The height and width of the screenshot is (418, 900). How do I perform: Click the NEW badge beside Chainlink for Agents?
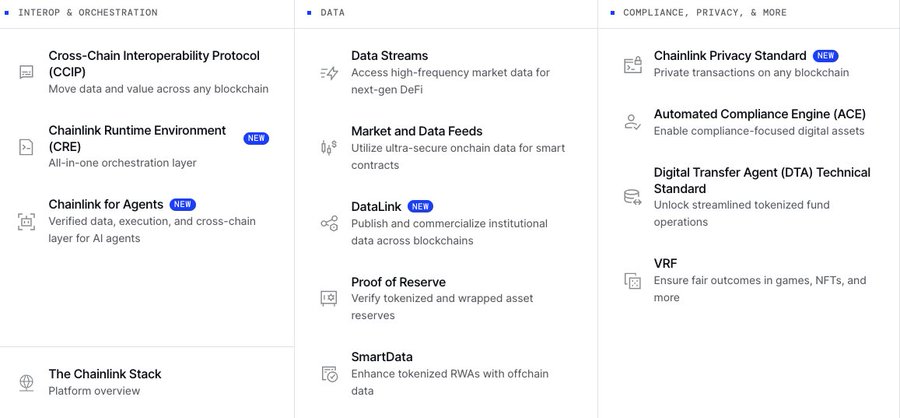tap(183, 204)
